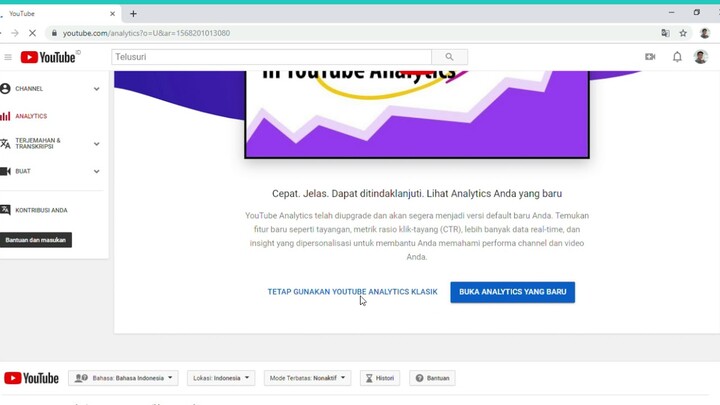Open the create video camera icon
Viewport: 720px width, 405px height.
point(650,57)
